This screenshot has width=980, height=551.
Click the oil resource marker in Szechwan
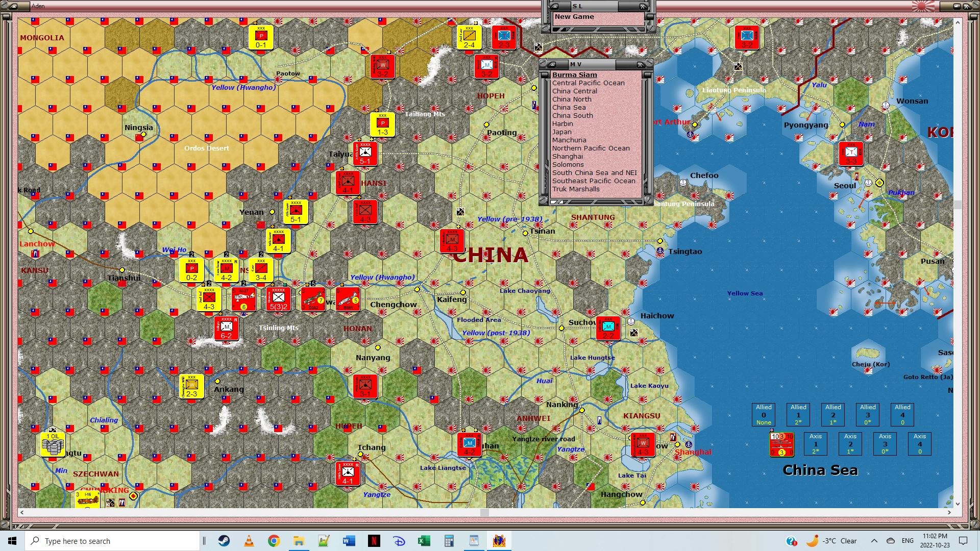click(x=53, y=444)
